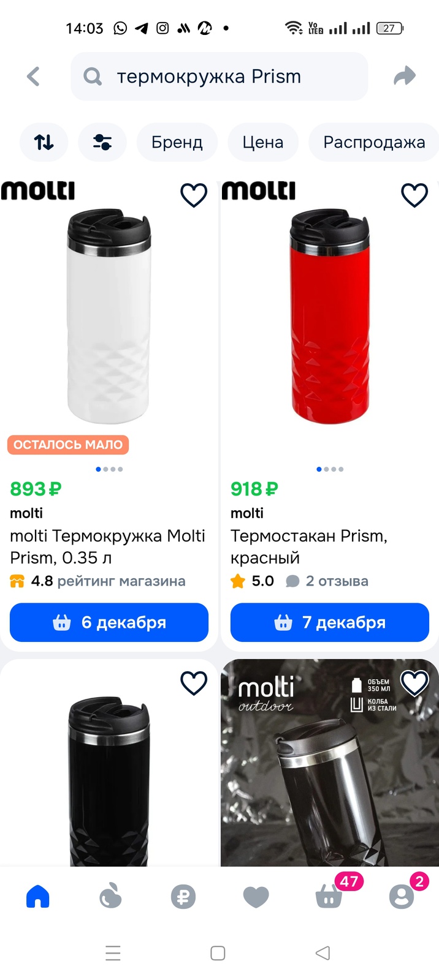
Task: Select the Распродажа filter chip
Action: coord(373,142)
